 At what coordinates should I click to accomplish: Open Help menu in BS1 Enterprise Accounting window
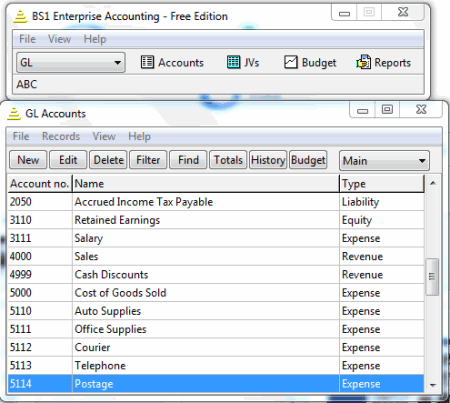(x=95, y=39)
